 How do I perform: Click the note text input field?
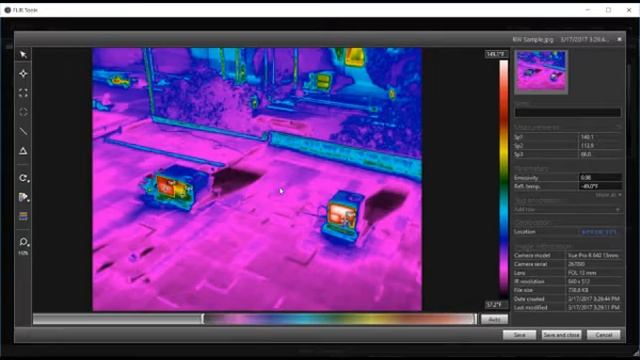tap(568, 112)
